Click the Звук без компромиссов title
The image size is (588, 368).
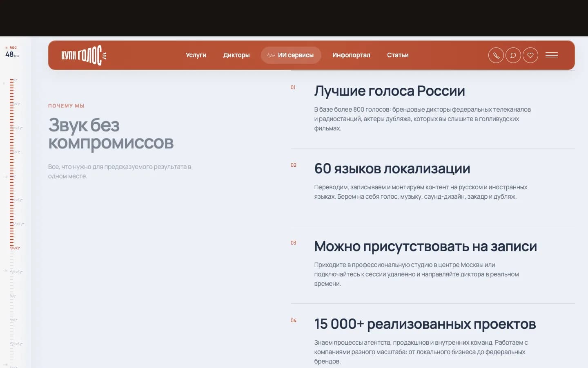click(x=111, y=134)
